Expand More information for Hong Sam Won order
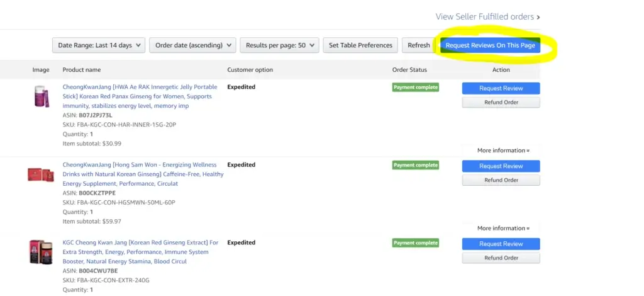 pos(502,228)
